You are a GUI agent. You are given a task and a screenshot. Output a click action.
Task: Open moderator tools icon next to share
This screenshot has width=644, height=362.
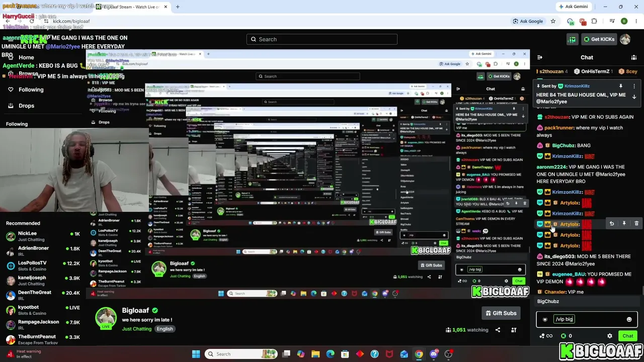click(x=514, y=330)
